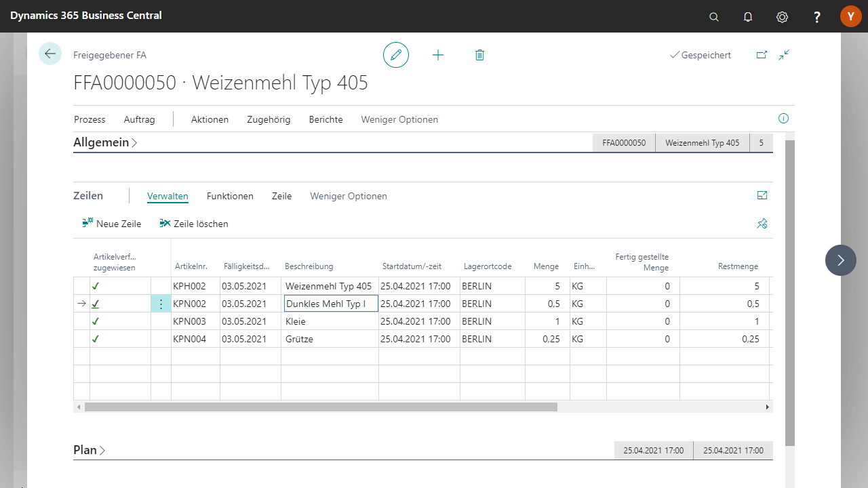
Task: Click cell KPH002
Action: pos(195,286)
